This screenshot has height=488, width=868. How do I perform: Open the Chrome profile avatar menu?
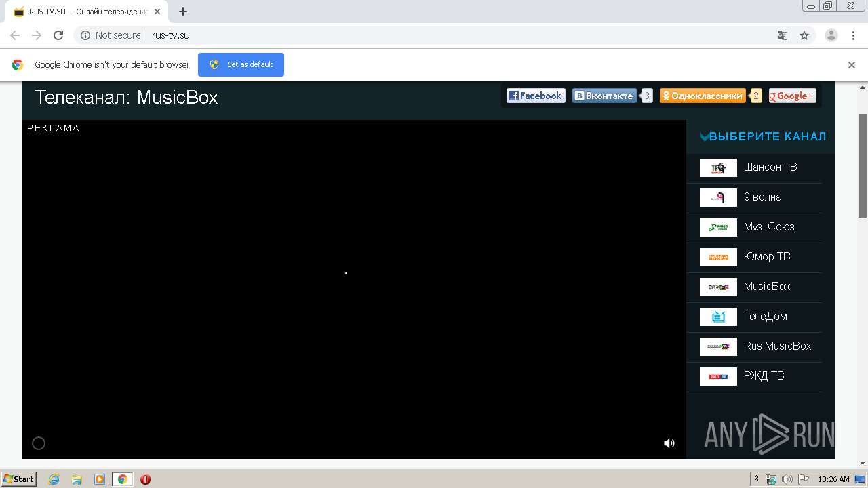click(x=831, y=35)
